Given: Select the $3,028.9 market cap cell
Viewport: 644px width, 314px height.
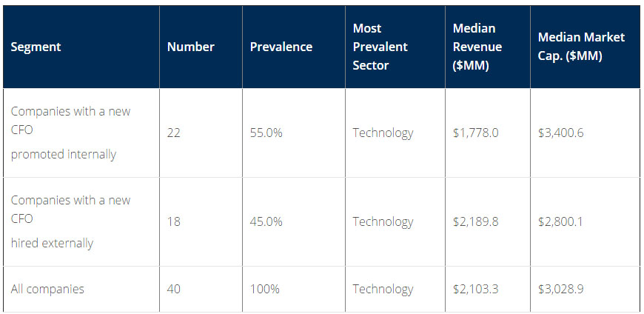Looking at the screenshot, I should point(561,289).
